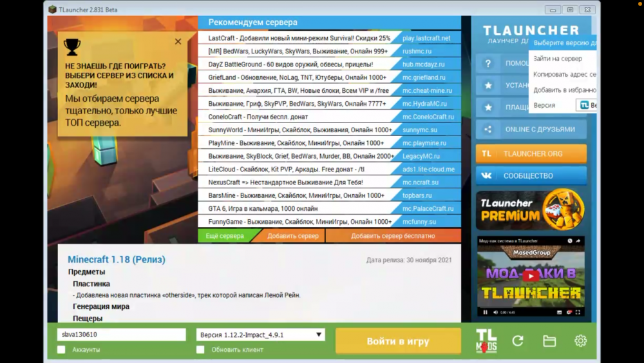Click the TLauncher Premium banner

[x=531, y=210]
